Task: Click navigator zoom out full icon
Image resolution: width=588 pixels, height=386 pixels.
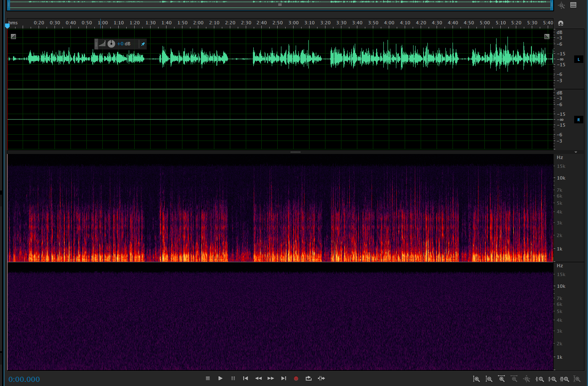Action: [x=562, y=5]
